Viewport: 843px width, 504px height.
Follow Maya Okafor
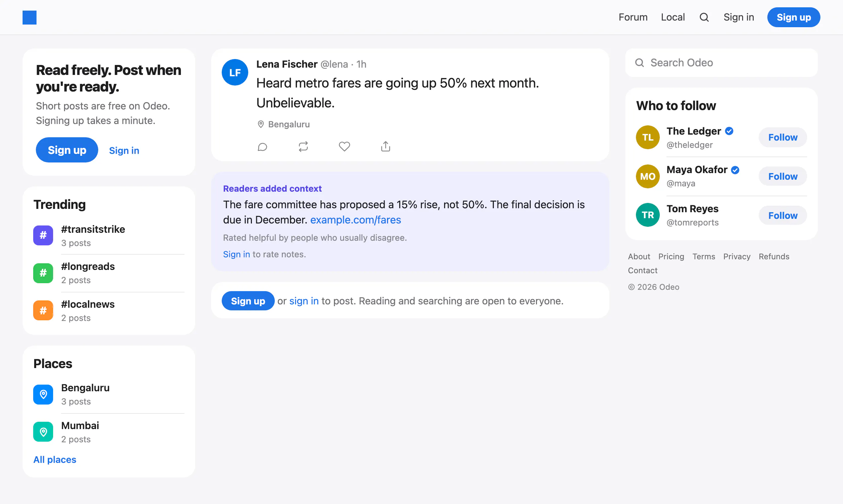(x=783, y=176)
